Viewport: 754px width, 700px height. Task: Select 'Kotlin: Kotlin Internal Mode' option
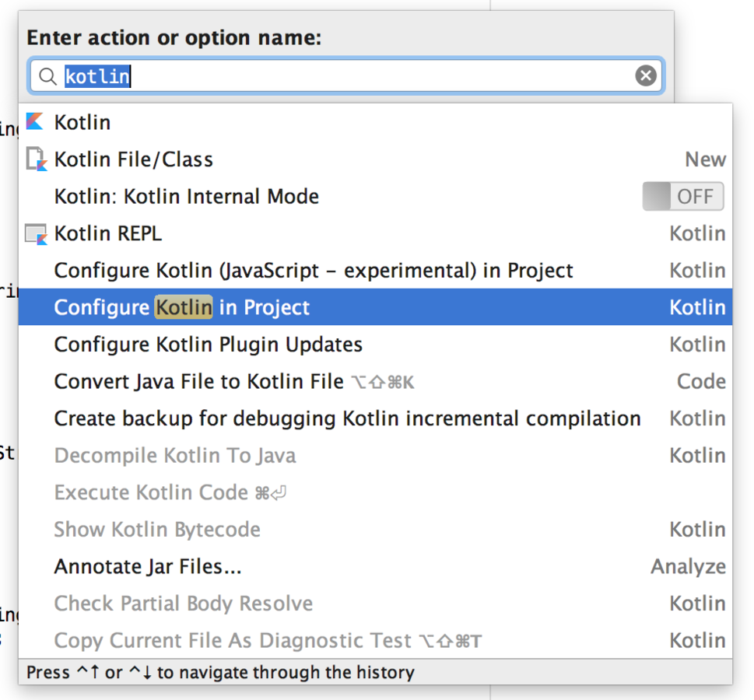(x=375, y=196)
